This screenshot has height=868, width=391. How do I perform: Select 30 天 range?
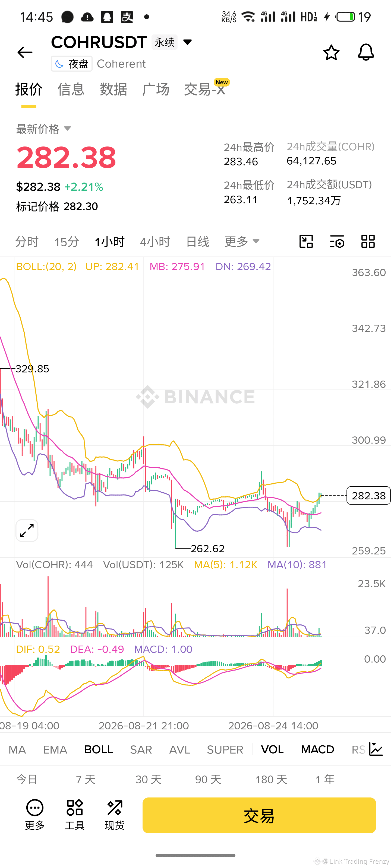149,779
